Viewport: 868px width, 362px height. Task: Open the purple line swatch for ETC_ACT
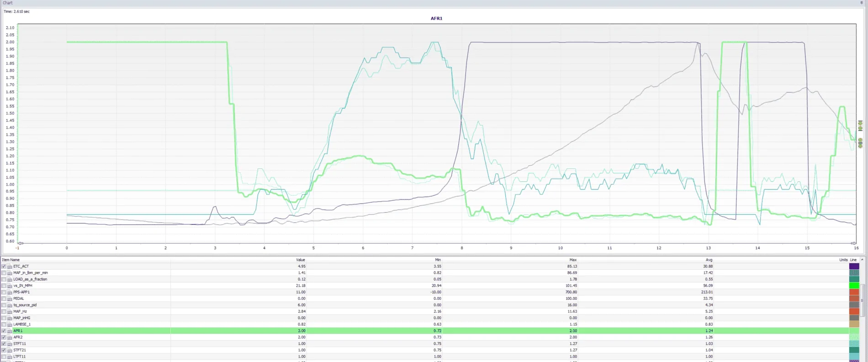click(854, 266)
